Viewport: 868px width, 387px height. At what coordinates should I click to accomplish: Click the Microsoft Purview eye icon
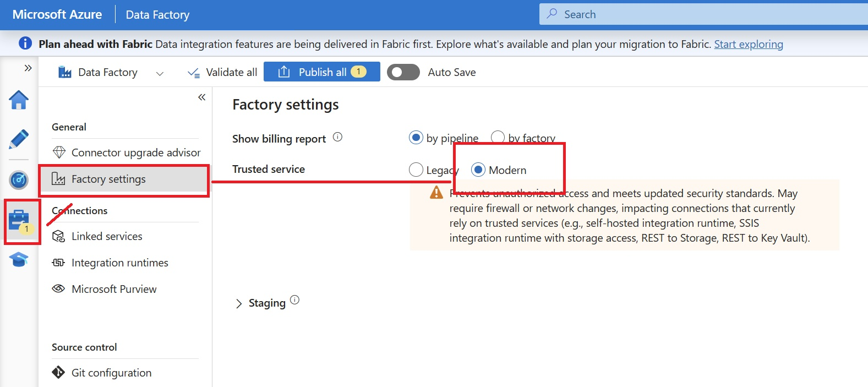click(58, 288)
